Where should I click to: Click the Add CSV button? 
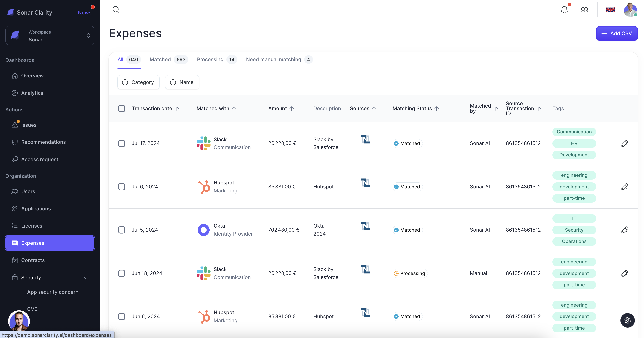616,33
